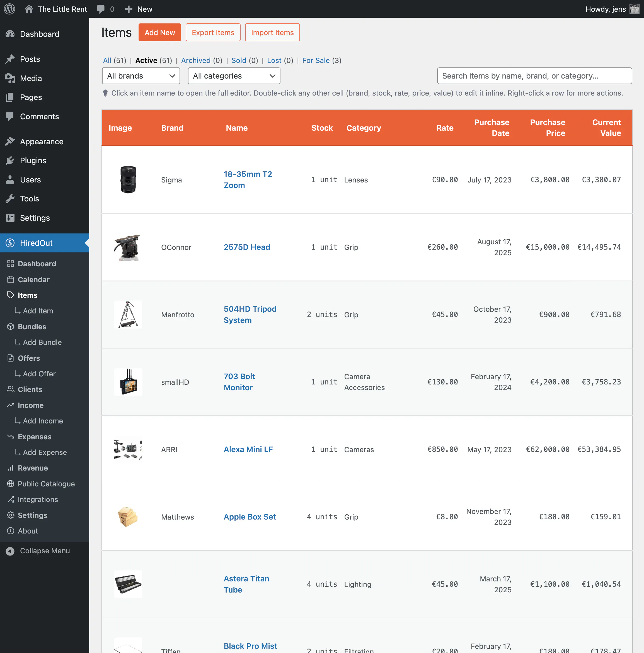Click the Comments speech bubble sidebar icon
This screenshot has width=644, height=653.
pyautogui.click(x=10, y=116)
